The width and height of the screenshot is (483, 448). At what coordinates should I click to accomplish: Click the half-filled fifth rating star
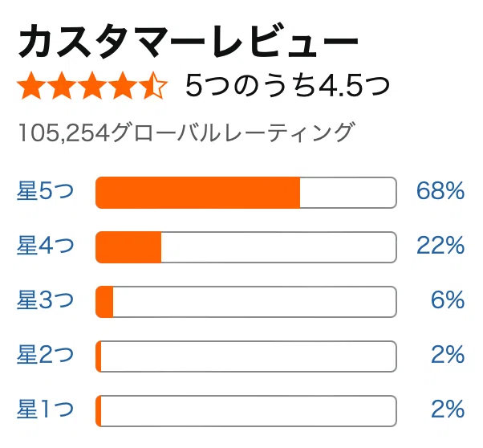point(152,85)
